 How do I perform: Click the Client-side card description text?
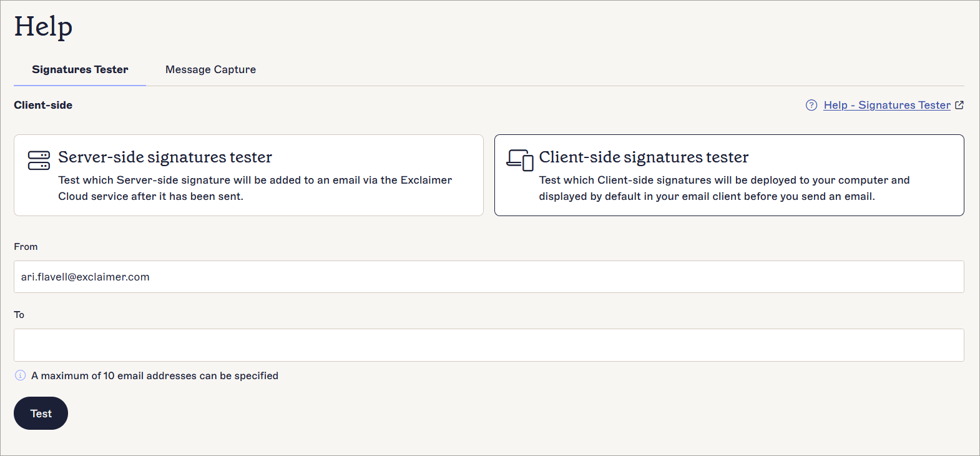[x=724, y=188]
